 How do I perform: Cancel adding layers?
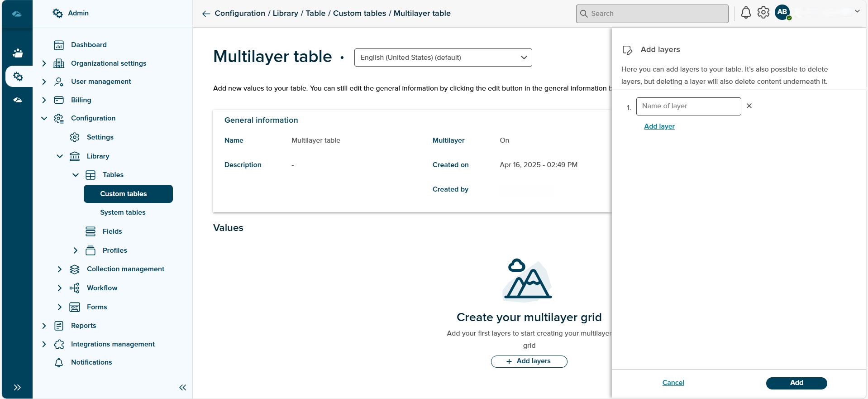[673, 383]
